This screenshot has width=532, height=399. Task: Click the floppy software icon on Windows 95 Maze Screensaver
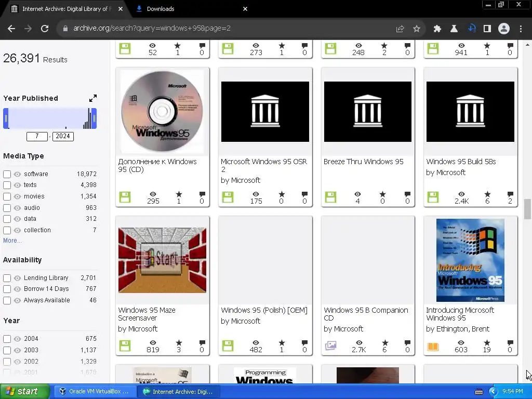tap(125, 345)
